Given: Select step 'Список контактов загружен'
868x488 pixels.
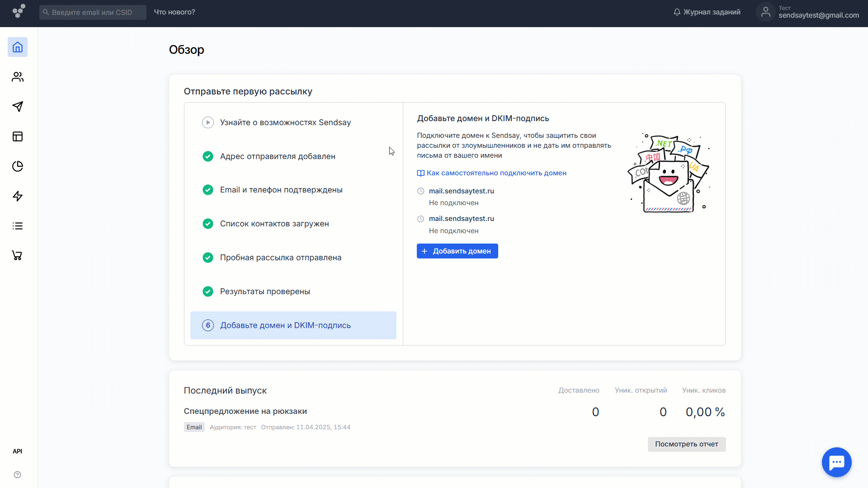Looking at the screenshot, I should coord(274,224).
